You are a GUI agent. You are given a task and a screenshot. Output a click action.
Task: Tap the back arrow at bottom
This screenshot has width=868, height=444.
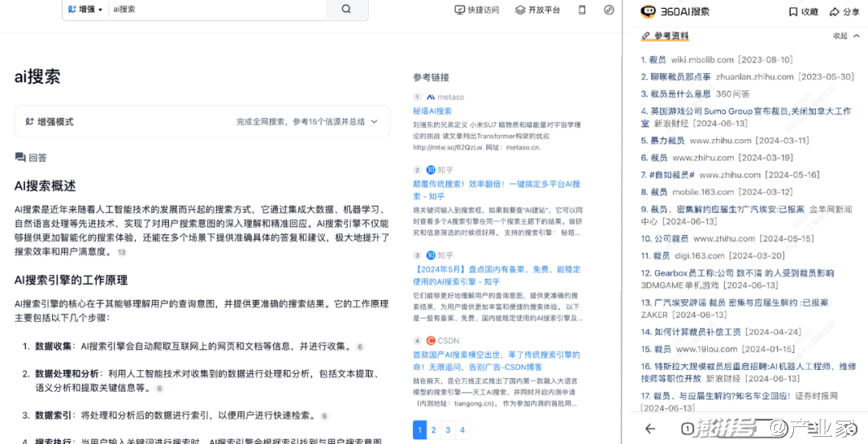pos(650,429)
